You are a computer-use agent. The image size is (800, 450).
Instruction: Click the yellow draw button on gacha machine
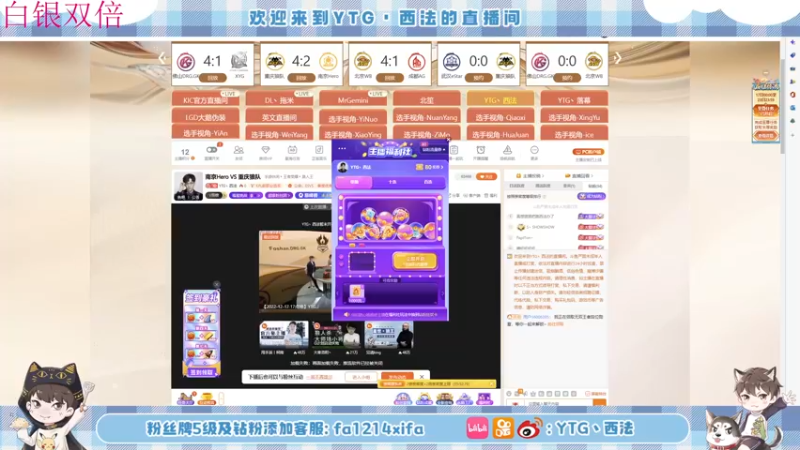[x=414, y=261]
